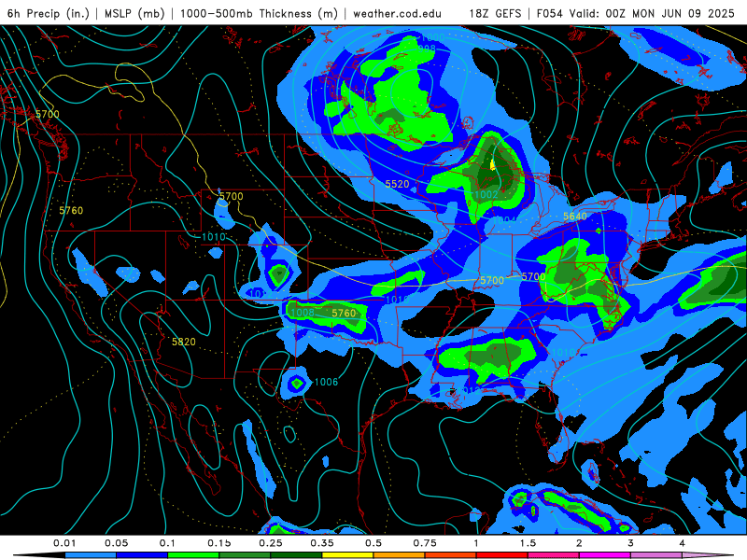Screen dimensions: 747x560
Task: Select the yellow 0.35–0.5 legend swatch
Action: click(x=347, y=555)
